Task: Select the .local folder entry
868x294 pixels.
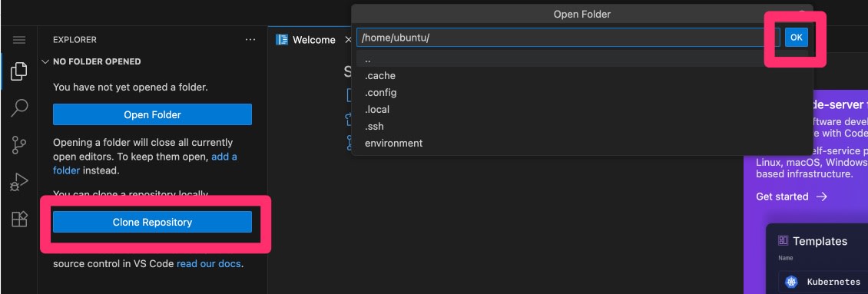Action: pos(581,110)
